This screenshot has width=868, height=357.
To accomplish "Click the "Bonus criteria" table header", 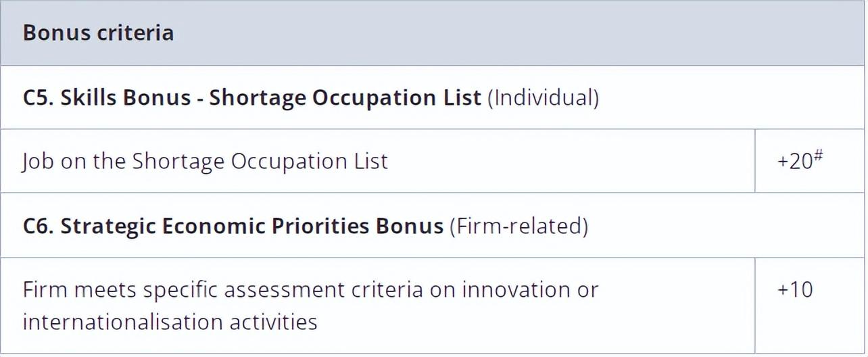I will point(98,33).
